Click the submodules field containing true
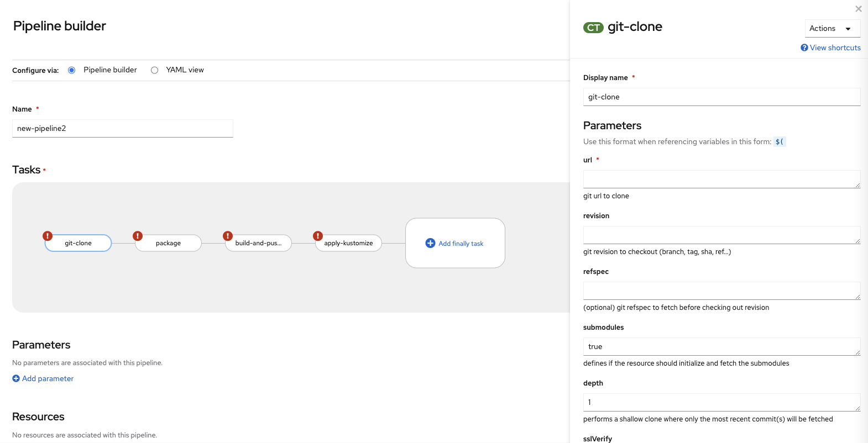 click(722, 346)
